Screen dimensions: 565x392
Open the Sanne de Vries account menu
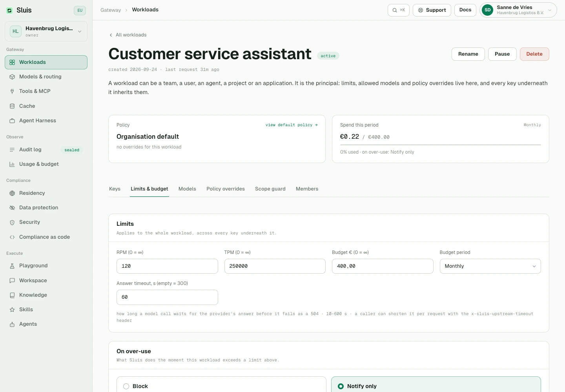point(518,10)
